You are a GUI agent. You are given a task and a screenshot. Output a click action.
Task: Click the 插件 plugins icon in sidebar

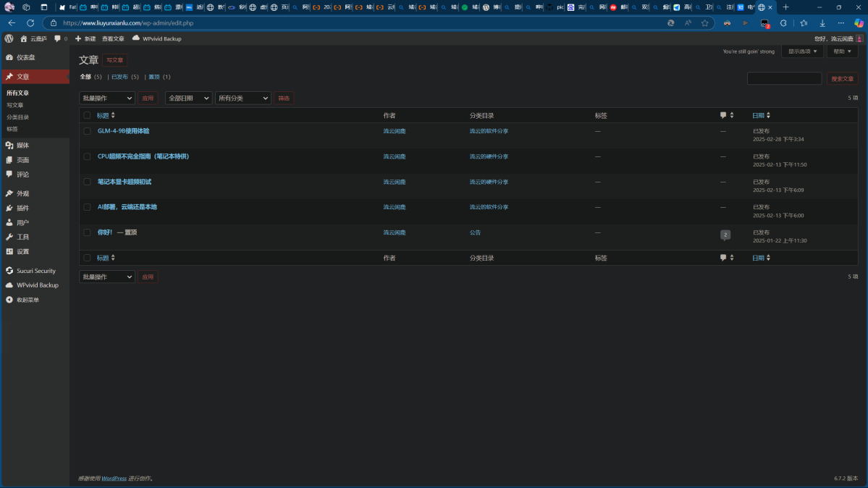[9, 208]
